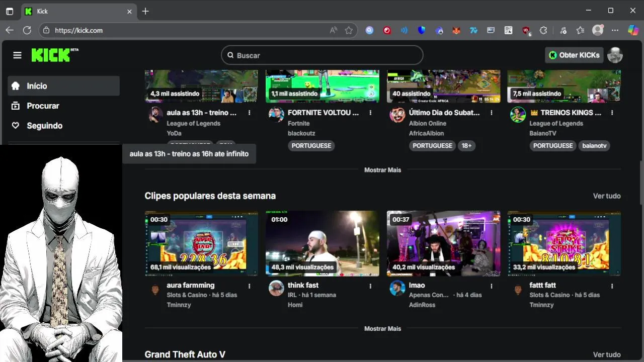Open the blue shield extension icon
Viewport: 644px width, 362px height.
tap(422, 30)
